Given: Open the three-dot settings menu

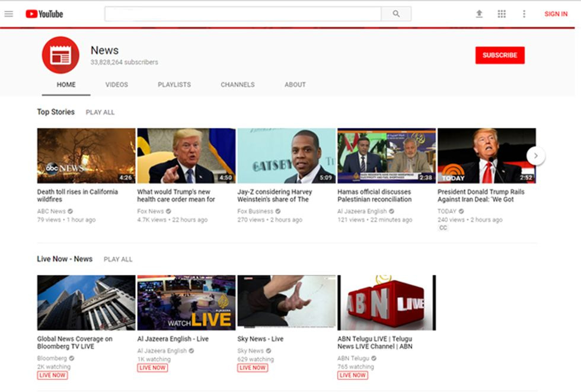Looking at the screenshot, I should [524, 14].
